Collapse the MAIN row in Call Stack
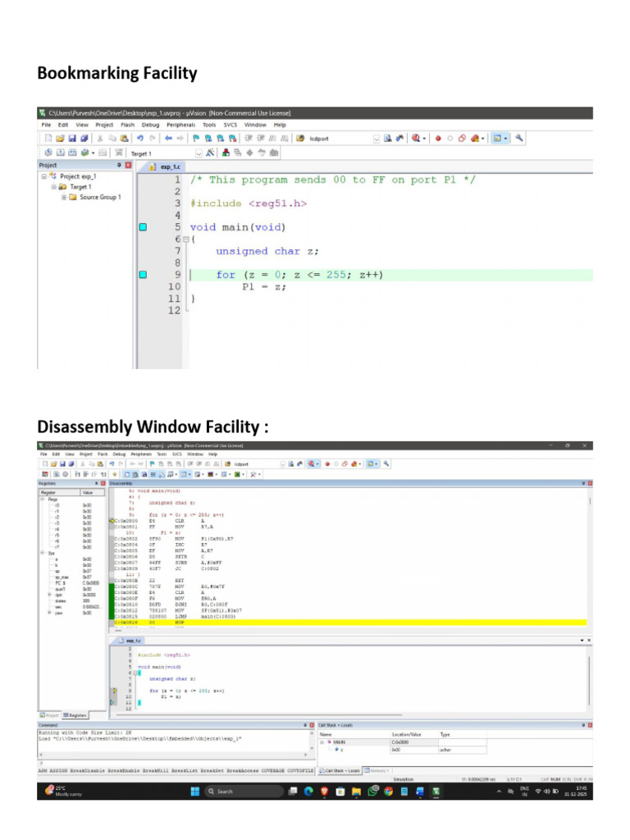630x840 pixels. click(322, 742)
